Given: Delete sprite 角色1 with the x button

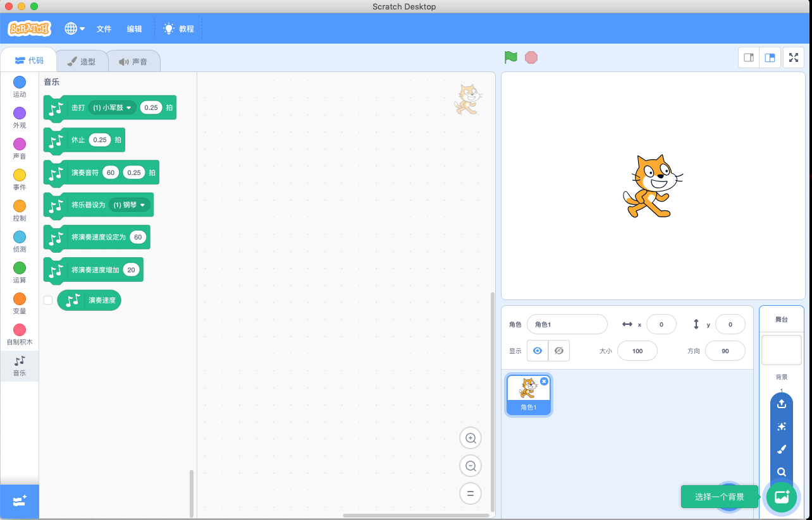Looking at the screenshot, I should tap(544, 381).
